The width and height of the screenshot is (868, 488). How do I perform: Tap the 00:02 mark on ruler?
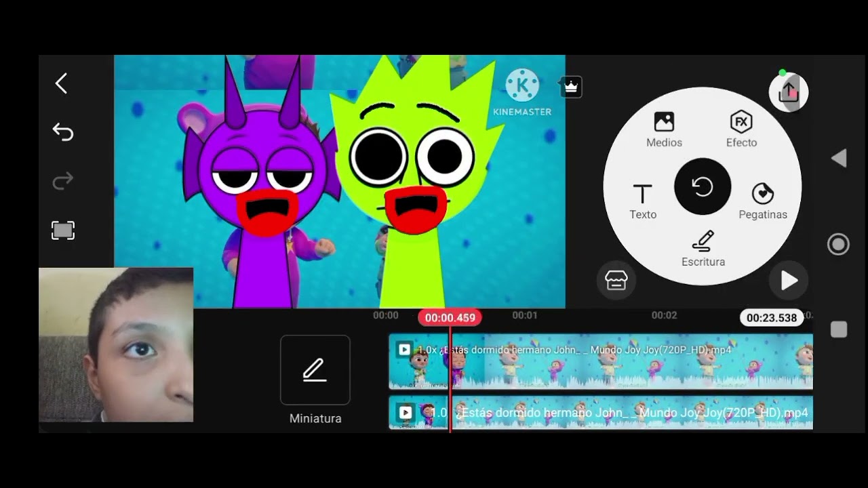click(x=665, y=315)
